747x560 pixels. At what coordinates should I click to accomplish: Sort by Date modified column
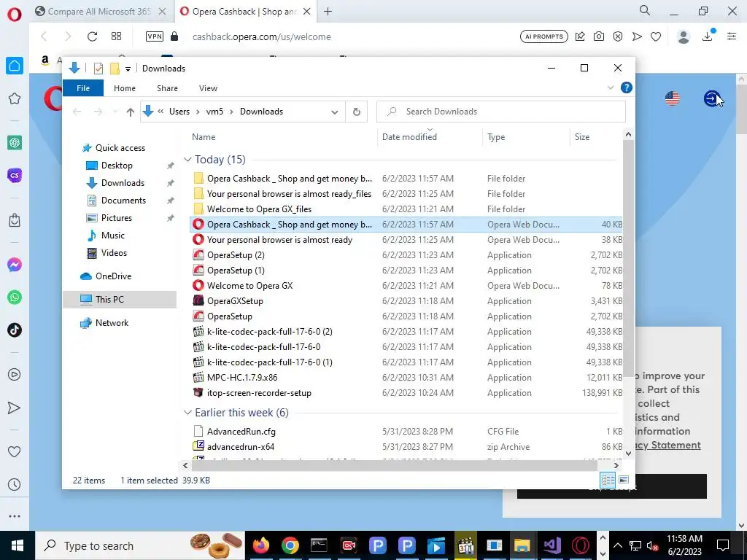pyautogui.click(x=409, y=137)
